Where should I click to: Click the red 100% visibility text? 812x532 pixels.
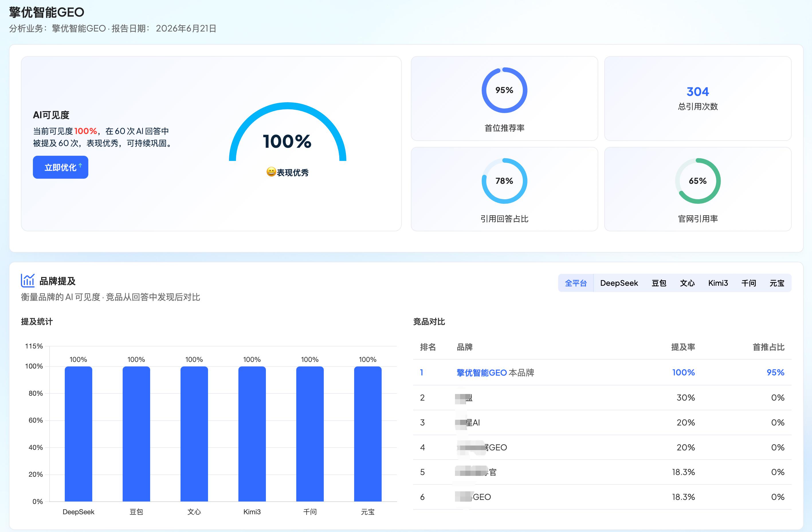[x=86, y=131]
